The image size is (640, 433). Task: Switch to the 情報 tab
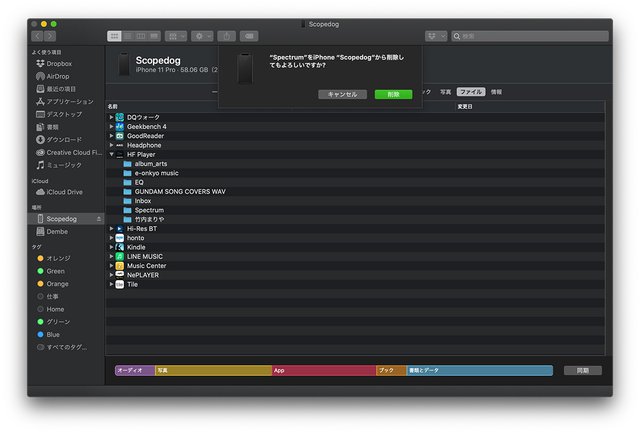coord(496,92)
